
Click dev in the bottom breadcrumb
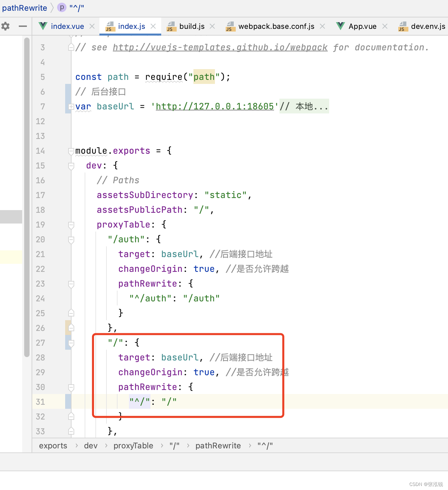91,446
